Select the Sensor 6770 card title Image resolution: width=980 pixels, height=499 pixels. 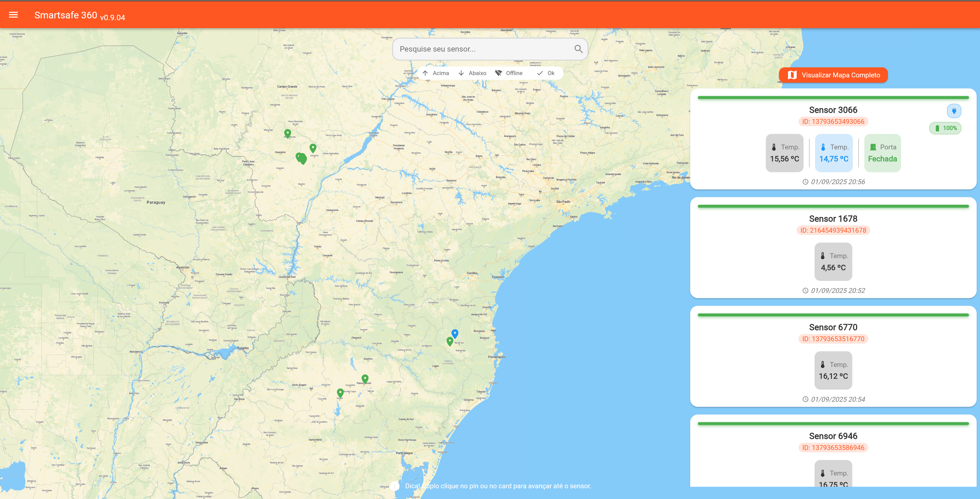coord(833,327)
